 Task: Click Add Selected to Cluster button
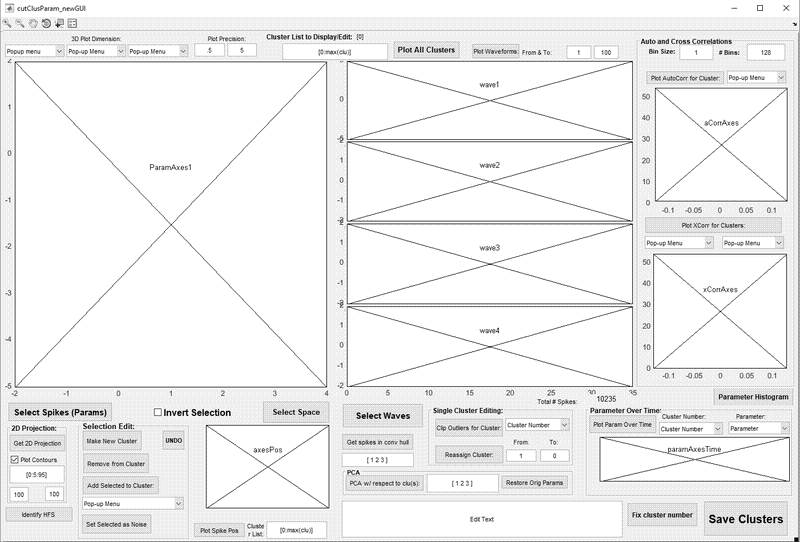click(120, 485)
